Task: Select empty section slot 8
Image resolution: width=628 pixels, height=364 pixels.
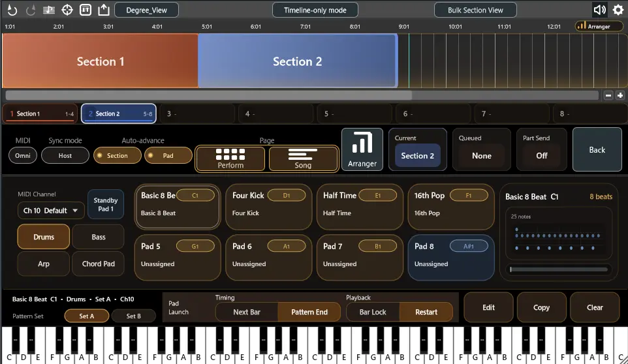Action: tap(590, 114)
